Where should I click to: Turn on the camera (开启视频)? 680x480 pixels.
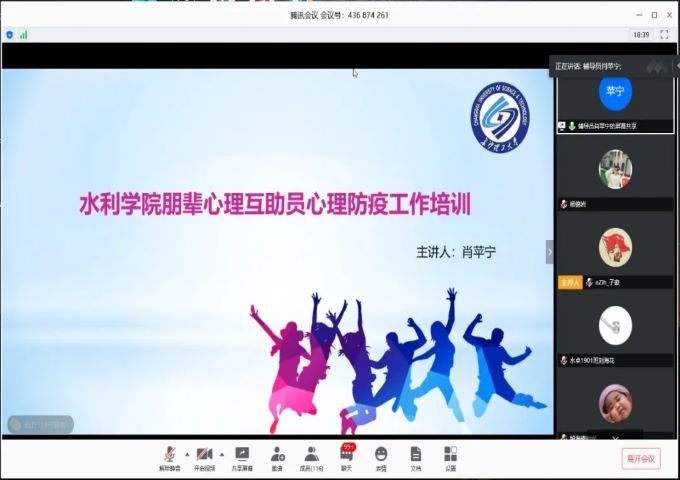coord(205,456)
